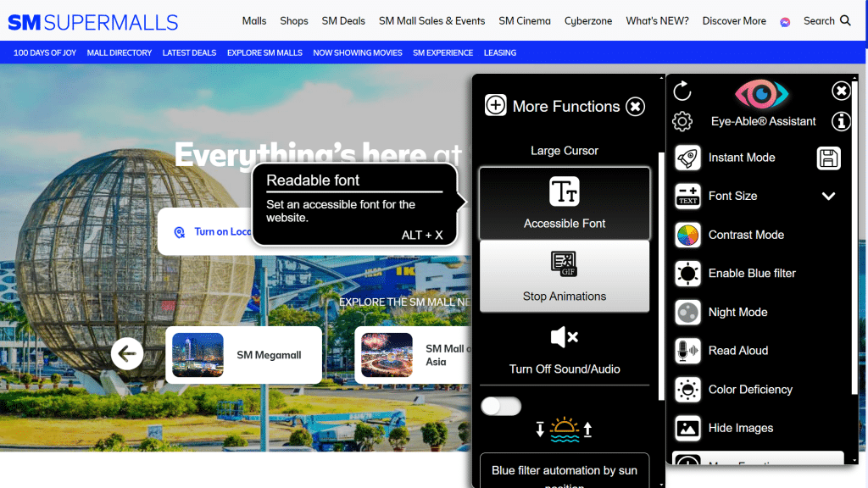Open Messenger chat icon in navbar
Screen dimensions: 868x488
click(785, 21)
